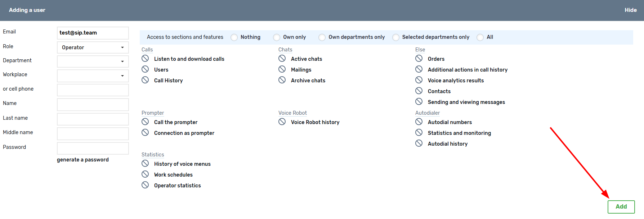
Task: Click the blocked icon beside Listen to and download calls
Action: [x=145, y=58]
